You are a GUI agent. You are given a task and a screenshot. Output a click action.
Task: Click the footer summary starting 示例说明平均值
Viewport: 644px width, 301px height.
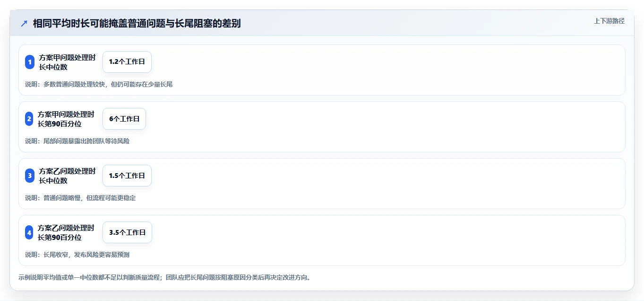click(x=164, y=277)
